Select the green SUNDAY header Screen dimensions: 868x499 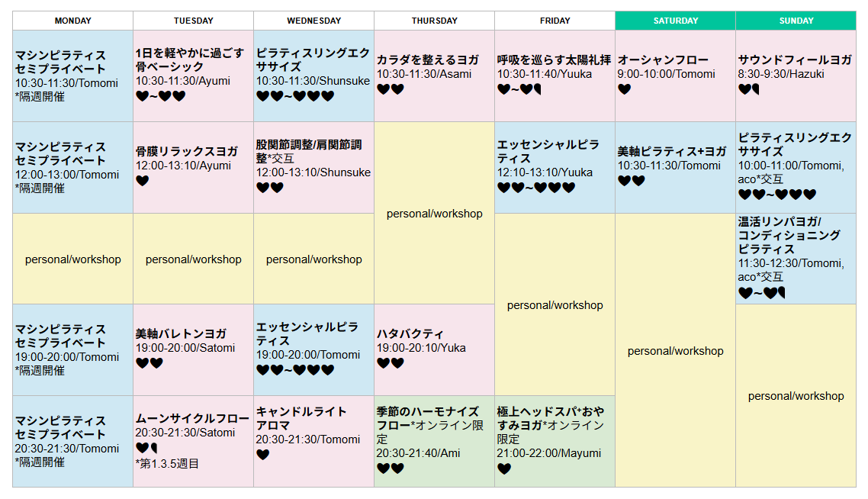click(x=796, y=21)
